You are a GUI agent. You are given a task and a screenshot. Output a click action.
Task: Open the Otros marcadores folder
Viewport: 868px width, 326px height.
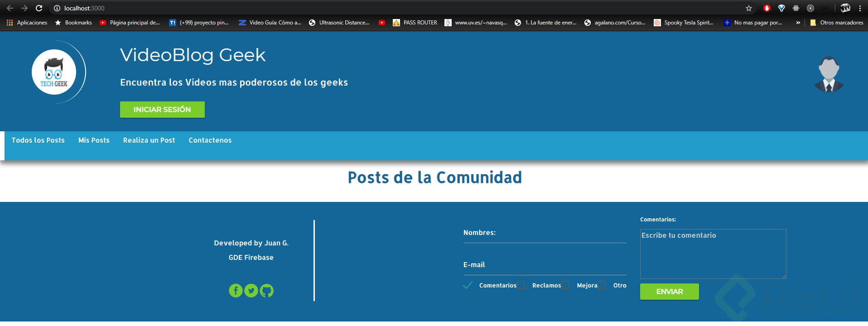837,23
